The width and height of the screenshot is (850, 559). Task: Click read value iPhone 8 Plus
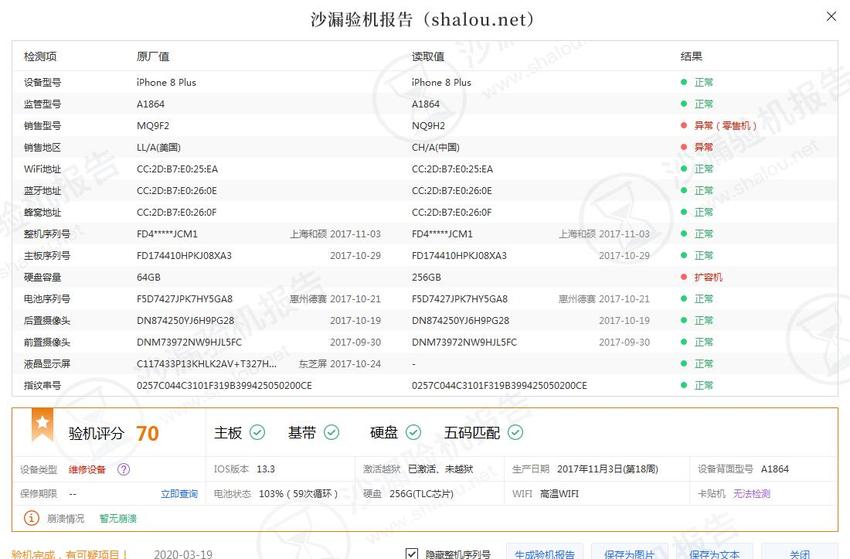pyautogui.click(x=441, y=82)
